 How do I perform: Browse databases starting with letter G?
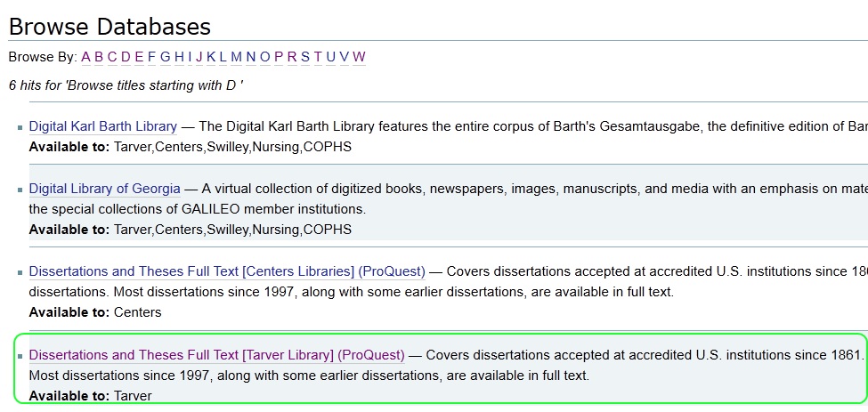pos(165,56)
